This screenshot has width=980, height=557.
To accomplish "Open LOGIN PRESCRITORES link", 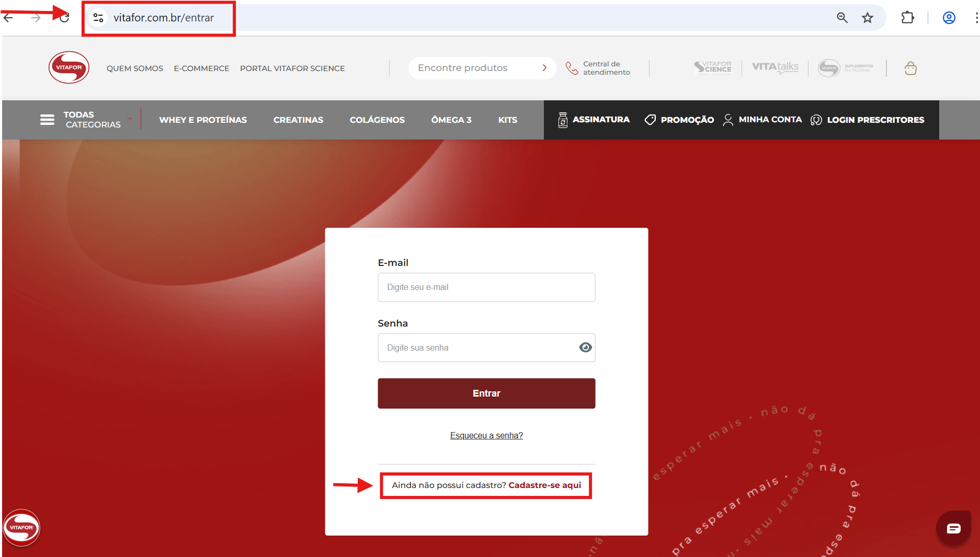I will coord(875,120).
